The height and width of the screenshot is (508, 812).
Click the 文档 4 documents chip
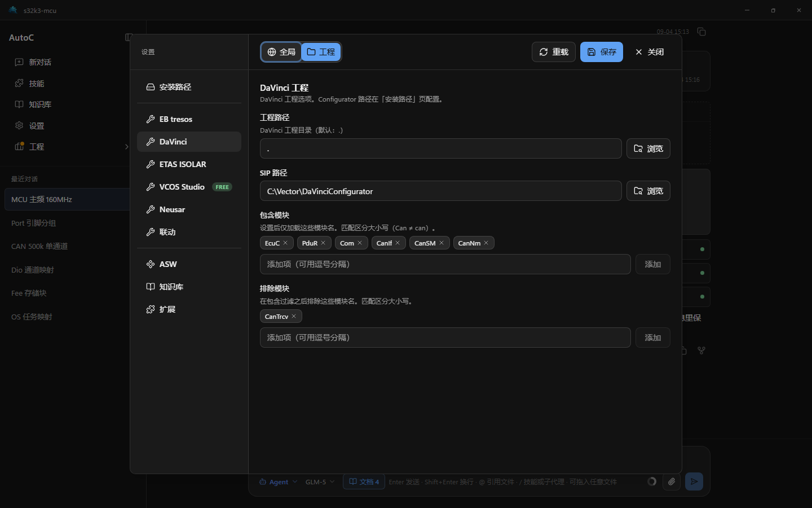click(x=364, y=481)
